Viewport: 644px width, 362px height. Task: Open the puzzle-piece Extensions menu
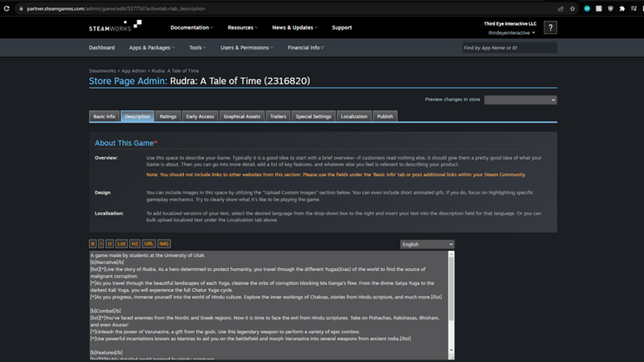tap(622, 9)
